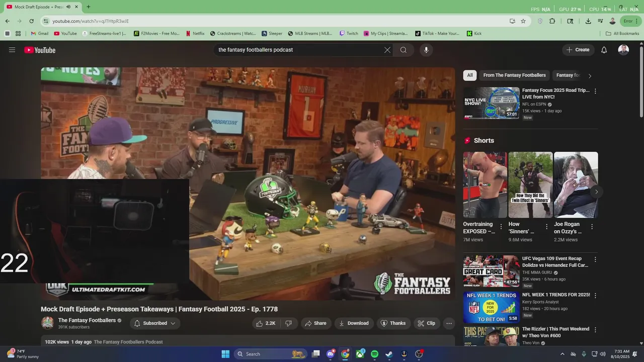Bookmark this page with star icon

pos(523,21)
